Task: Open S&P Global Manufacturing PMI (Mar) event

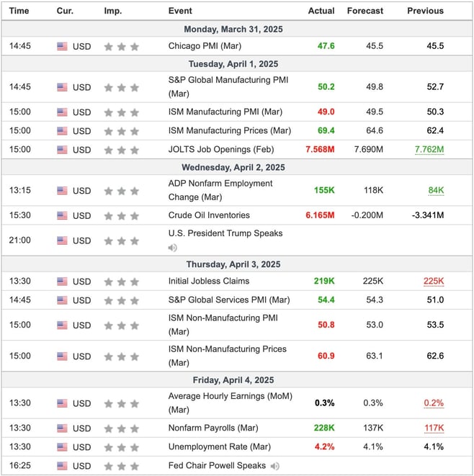Action: pos(228,87)
